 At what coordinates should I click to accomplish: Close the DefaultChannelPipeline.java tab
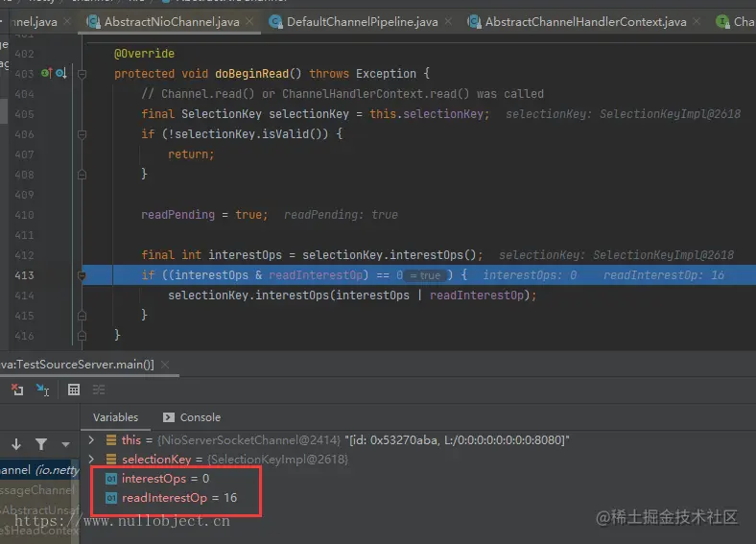[x=448, y=21]
